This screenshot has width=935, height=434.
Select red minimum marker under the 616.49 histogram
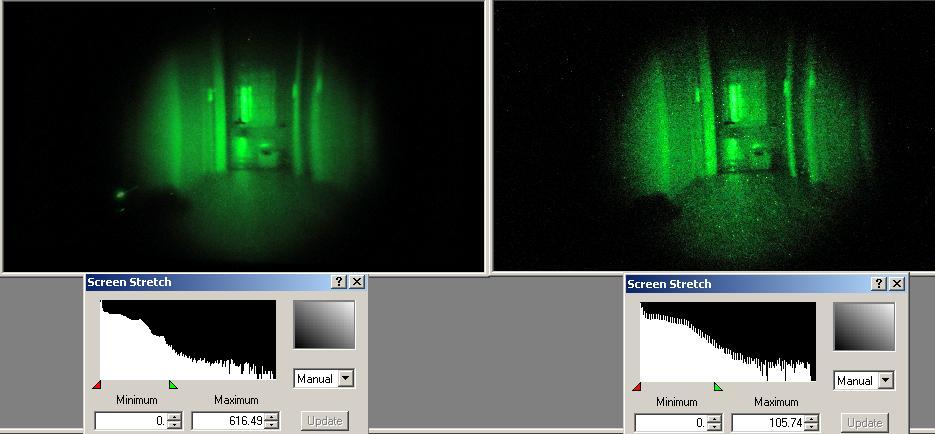97,385
